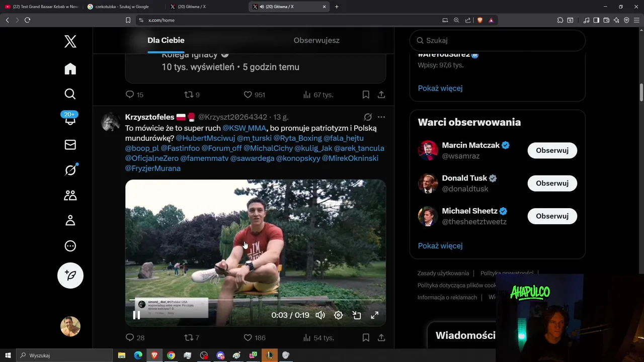Open @KSW_MMA mention link
This screenshot has height=362, width=644.
244,128
